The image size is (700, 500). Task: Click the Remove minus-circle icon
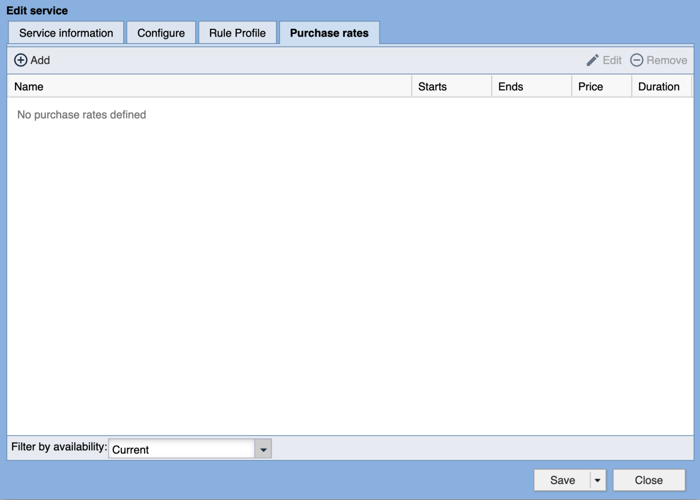(x=637, y=60)
